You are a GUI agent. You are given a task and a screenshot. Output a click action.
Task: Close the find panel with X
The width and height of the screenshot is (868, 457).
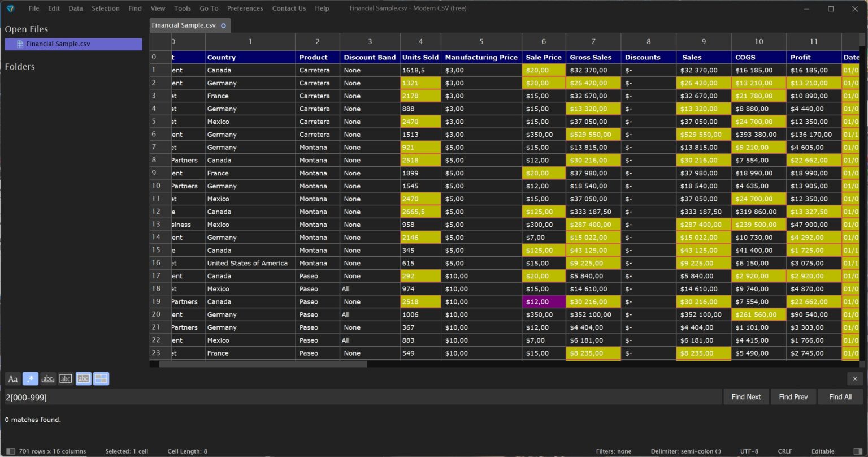854,379
